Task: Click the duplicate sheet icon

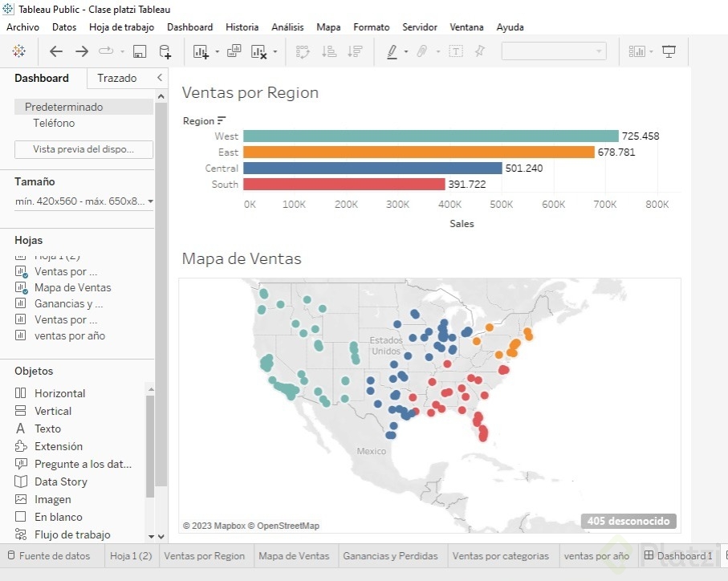Action: pos(234,51)
